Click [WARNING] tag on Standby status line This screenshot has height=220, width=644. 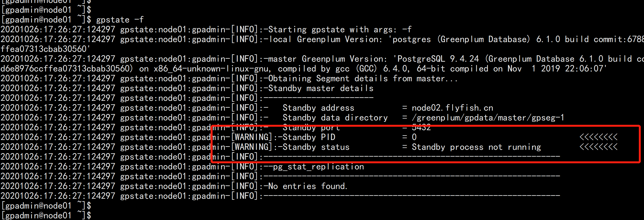251,147
